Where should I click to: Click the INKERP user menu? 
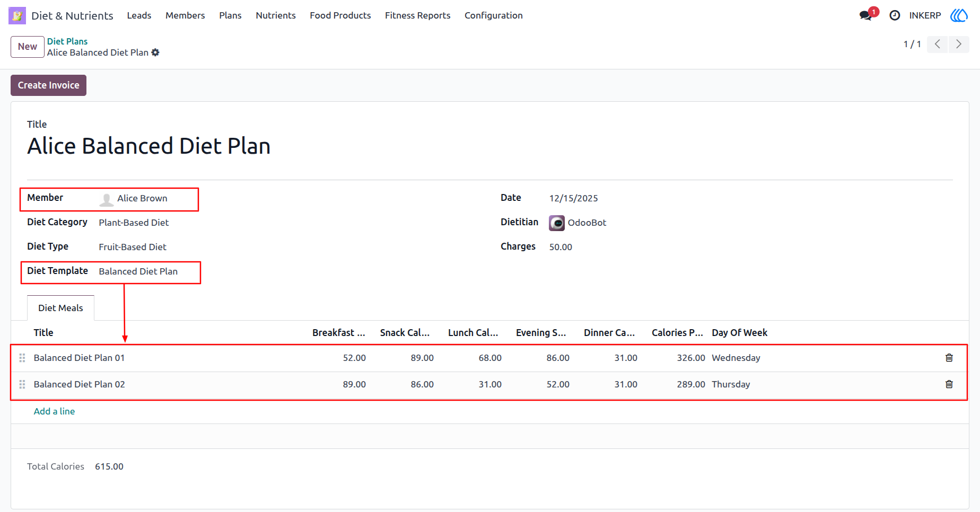[x=925, y=15]
